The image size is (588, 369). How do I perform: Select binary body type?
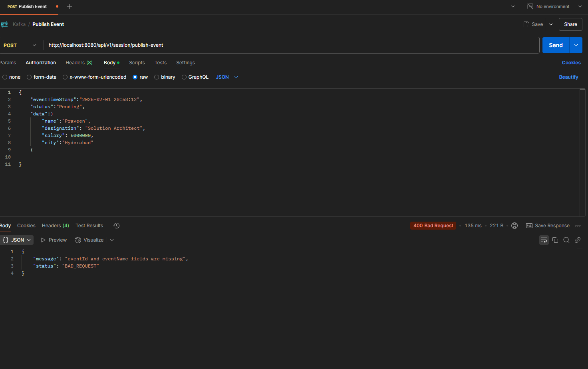point(157,77)
